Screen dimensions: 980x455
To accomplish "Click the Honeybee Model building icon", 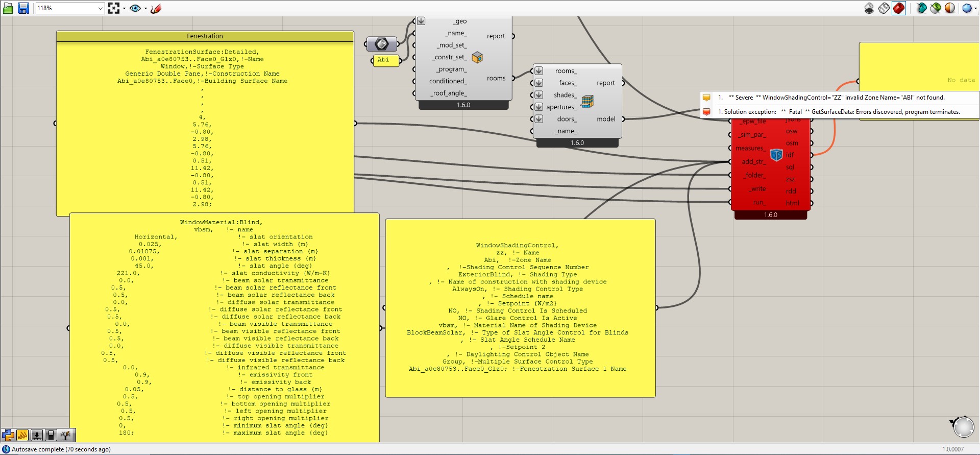I will coord(587,101).
